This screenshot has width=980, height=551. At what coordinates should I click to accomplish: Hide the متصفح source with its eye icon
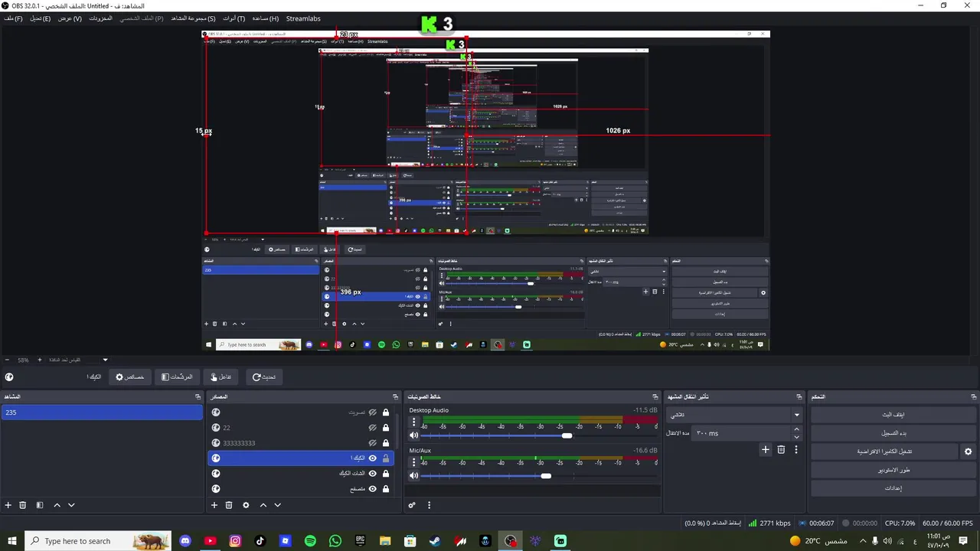[373, 489]
